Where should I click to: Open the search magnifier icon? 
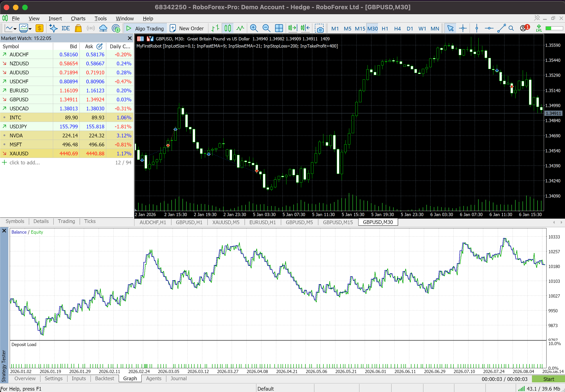point(511,28)
